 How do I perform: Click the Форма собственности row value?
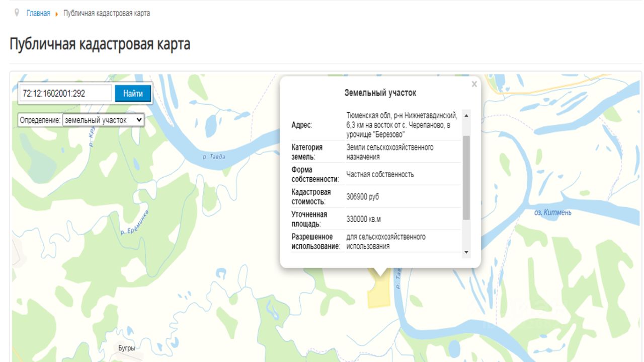[380, 175]
